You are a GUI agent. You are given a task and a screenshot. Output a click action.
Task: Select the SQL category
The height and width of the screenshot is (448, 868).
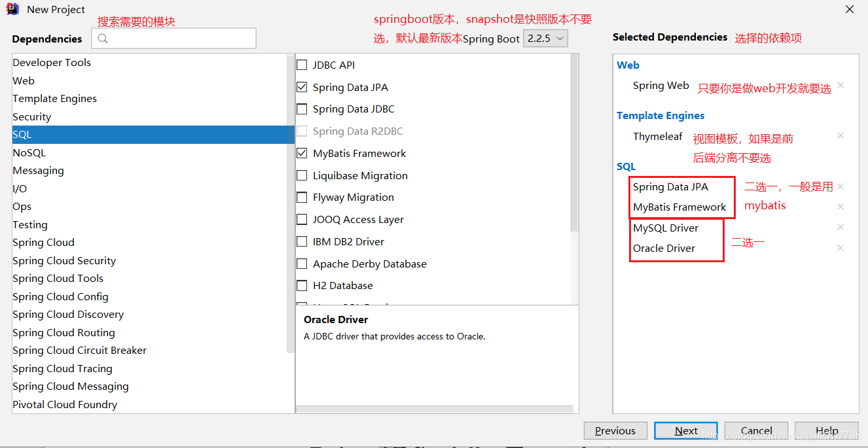[x=153, y=135]
